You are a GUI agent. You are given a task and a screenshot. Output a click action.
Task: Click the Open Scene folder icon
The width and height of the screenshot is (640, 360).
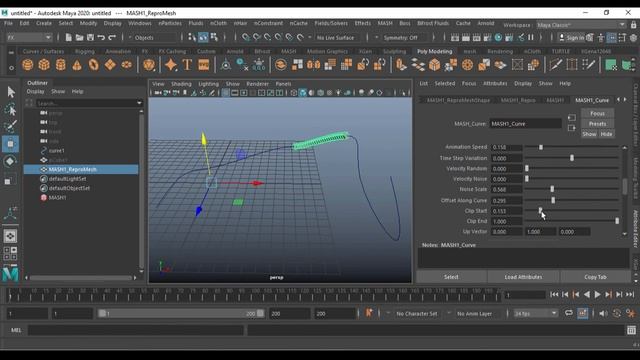coord(80,38)
